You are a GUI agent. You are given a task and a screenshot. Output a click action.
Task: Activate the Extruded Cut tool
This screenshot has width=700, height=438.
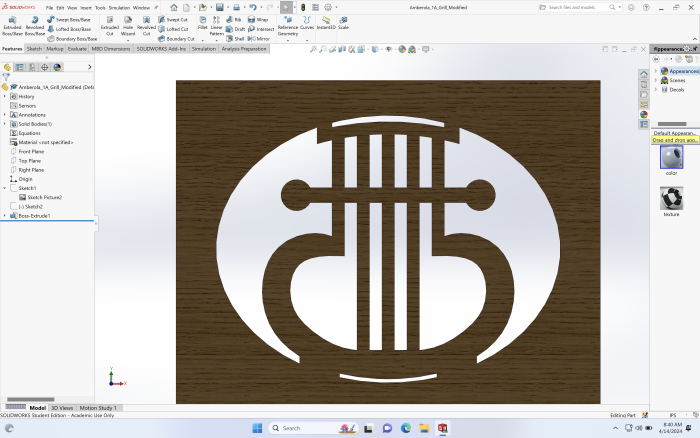point(110,26)
